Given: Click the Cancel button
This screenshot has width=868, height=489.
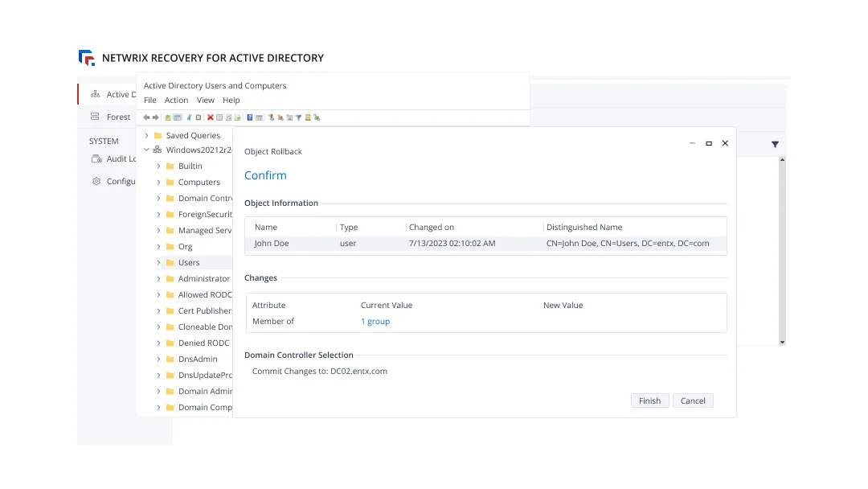Looking at the screenshot, I should (x=693, y=401).
